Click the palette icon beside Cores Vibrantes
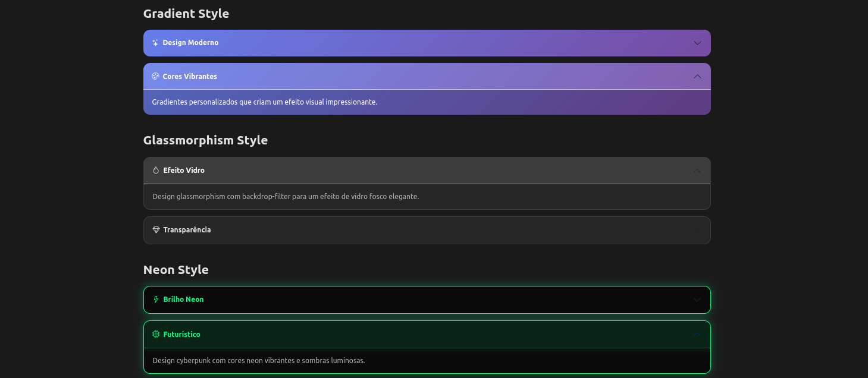 155,76
